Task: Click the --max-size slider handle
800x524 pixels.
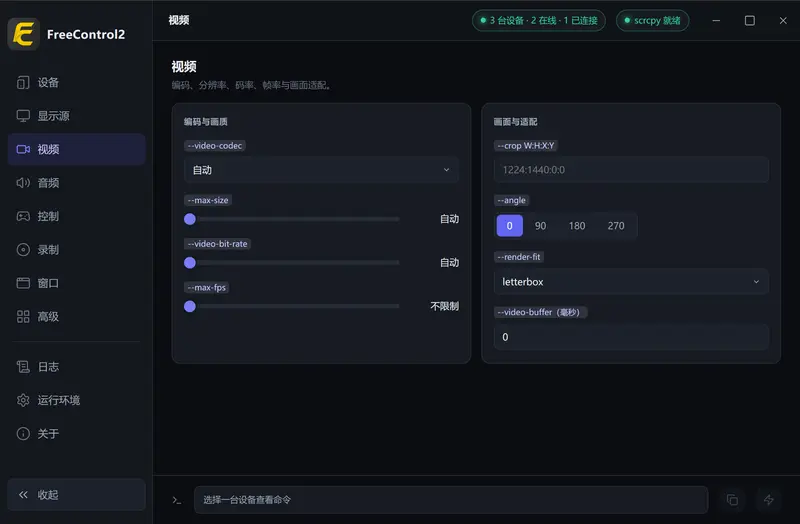Action: tap(190, 219)
